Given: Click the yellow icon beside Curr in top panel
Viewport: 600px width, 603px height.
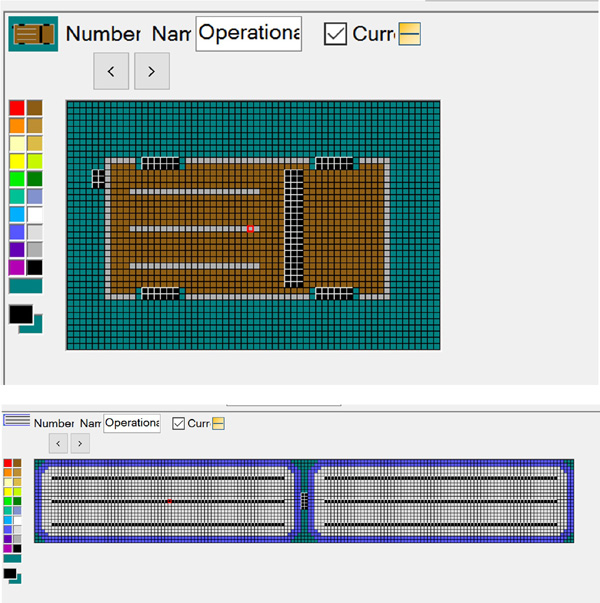Looking at the screenshot, I should coord(410,34).
